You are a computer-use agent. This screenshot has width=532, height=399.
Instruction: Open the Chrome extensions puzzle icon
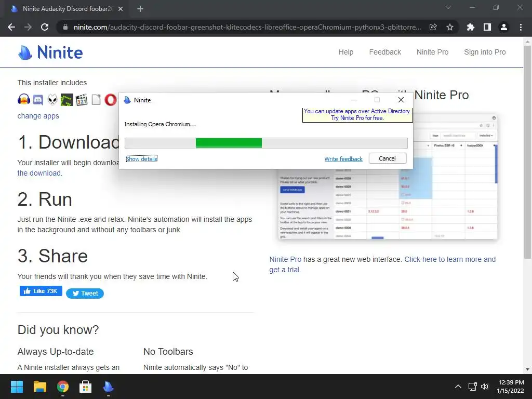click(x=470, y=27)
